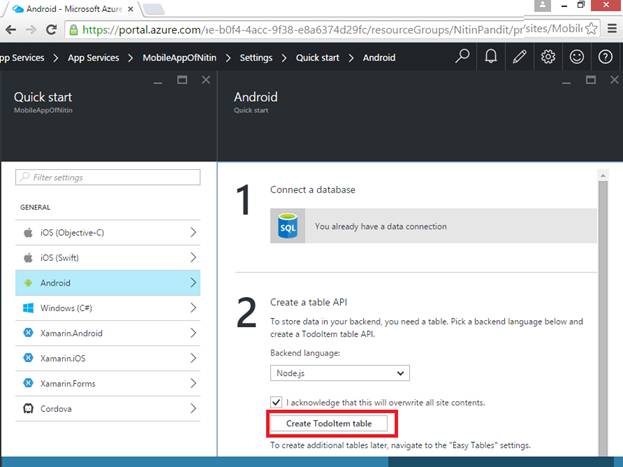
Task: Open new browser tab button
Action: [153, 10]
